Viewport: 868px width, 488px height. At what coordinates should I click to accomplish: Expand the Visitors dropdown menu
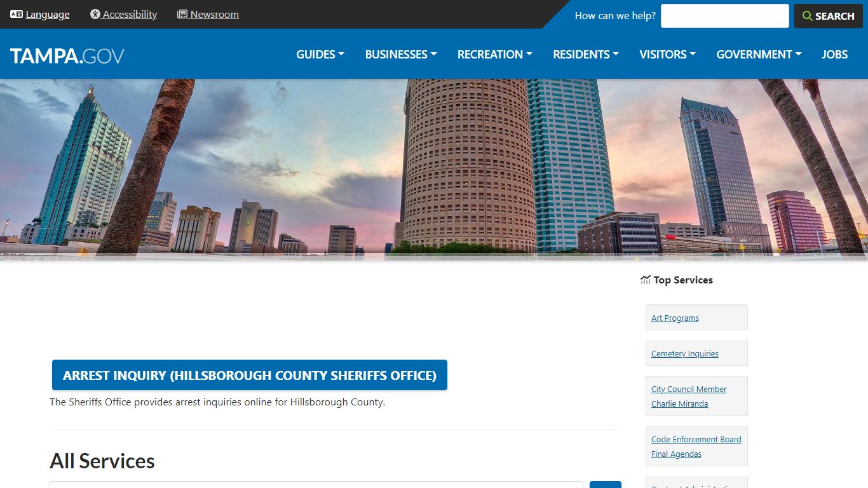(668, 55)
